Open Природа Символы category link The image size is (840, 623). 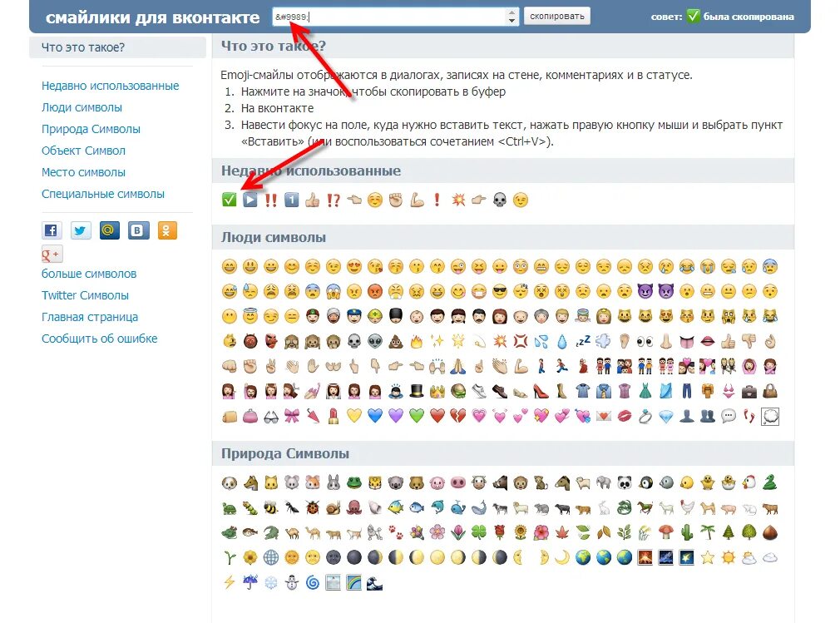point(91,129)
